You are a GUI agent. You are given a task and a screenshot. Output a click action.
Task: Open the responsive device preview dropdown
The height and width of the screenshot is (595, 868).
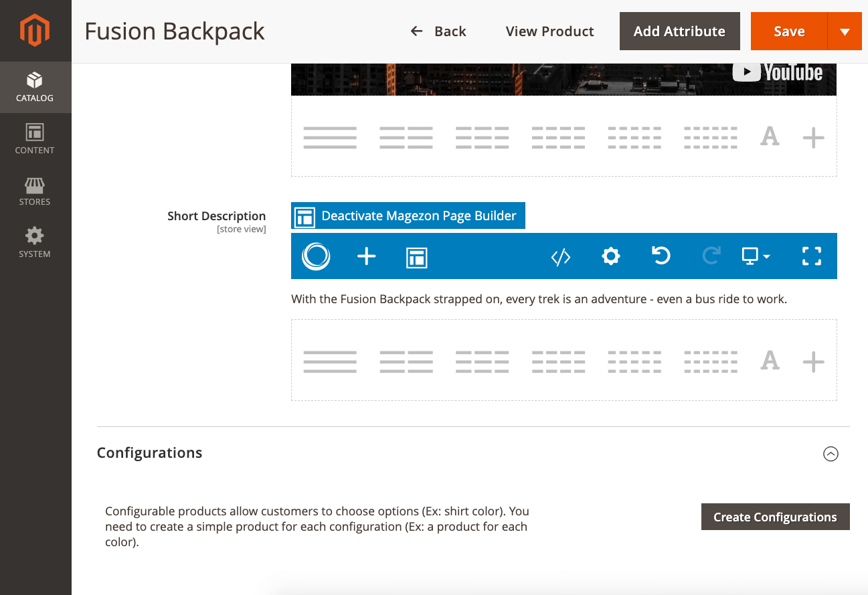coord(756,256)
